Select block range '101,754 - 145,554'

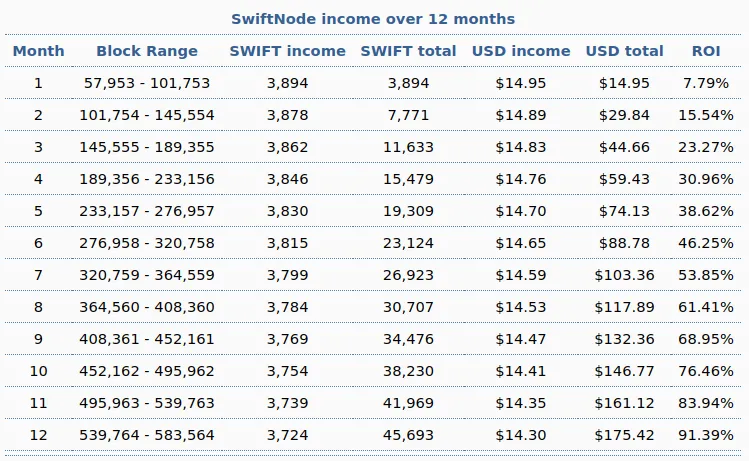pos(147,115)
